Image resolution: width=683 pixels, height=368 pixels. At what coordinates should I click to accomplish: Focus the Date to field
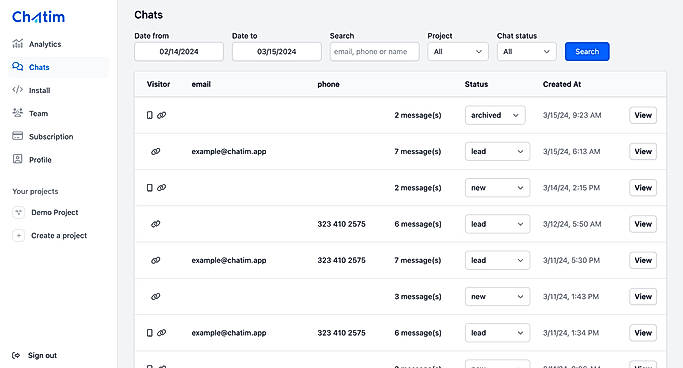(x=277, y=51)
